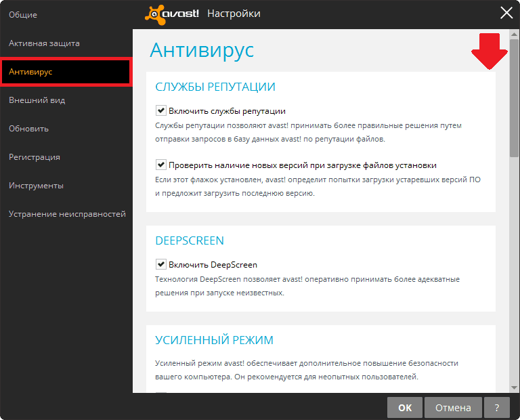520x420 pixels.
Task: Open the Внешний вид section
Action: [x=37, y=100]
